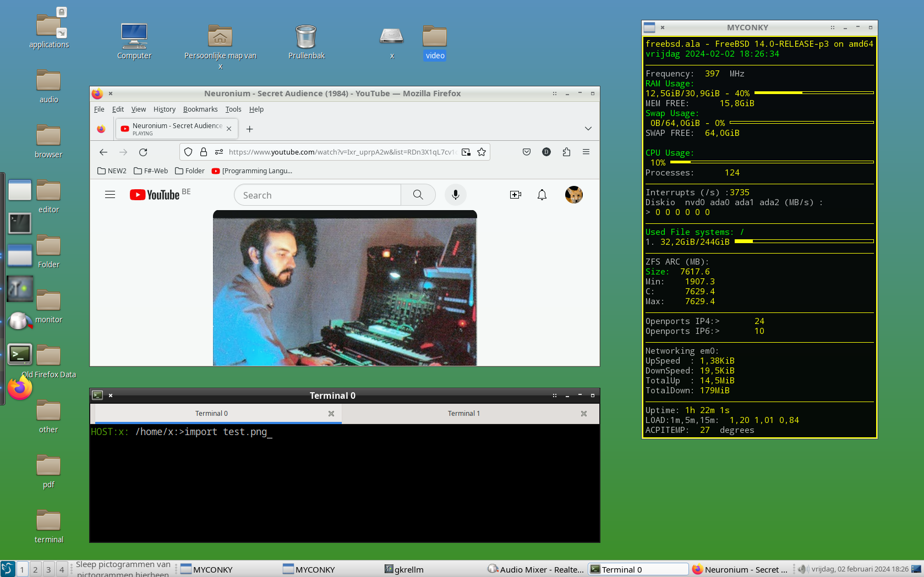924x577 pixels.
Task: Click taskbar clock date text
Action: click(860, 569)
